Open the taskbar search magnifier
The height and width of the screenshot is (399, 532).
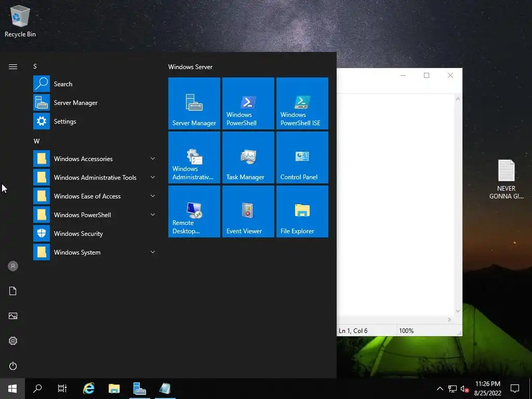point(37,389)
